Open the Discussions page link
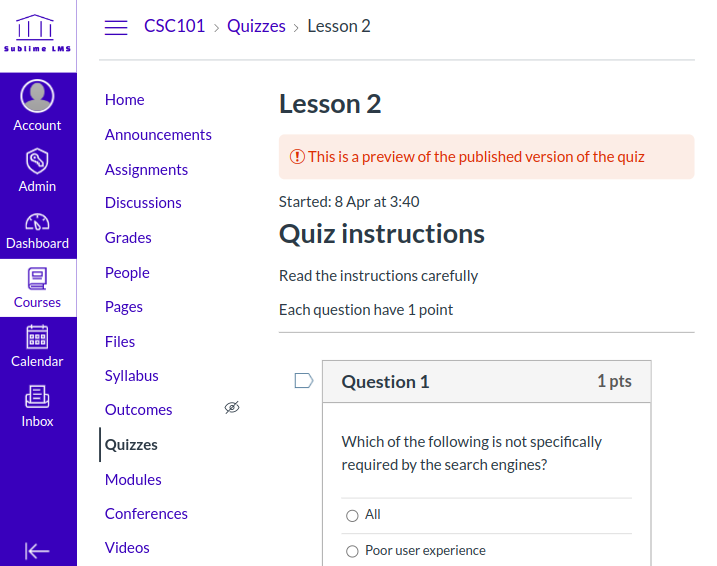 [x=143, y=203]
